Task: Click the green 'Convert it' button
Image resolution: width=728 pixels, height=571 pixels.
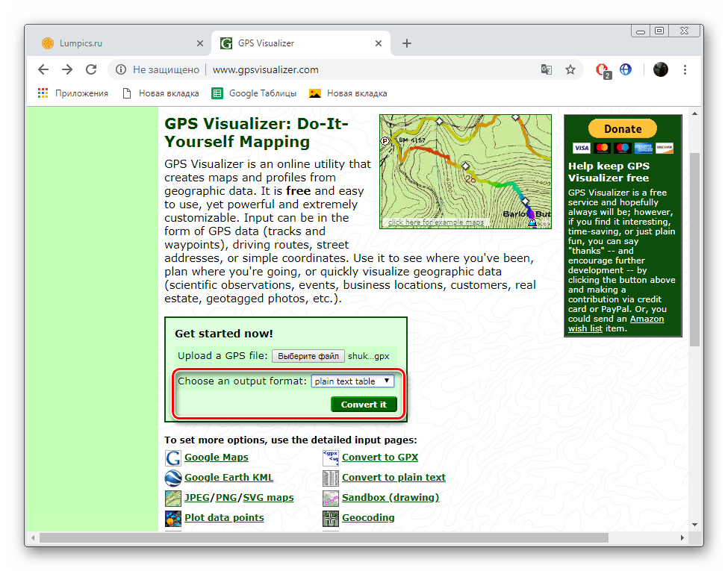Action: 364,405
